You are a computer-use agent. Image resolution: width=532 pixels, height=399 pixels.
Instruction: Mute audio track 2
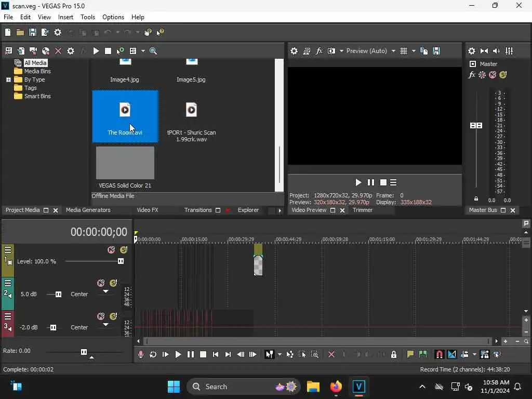tap(101, 283)
